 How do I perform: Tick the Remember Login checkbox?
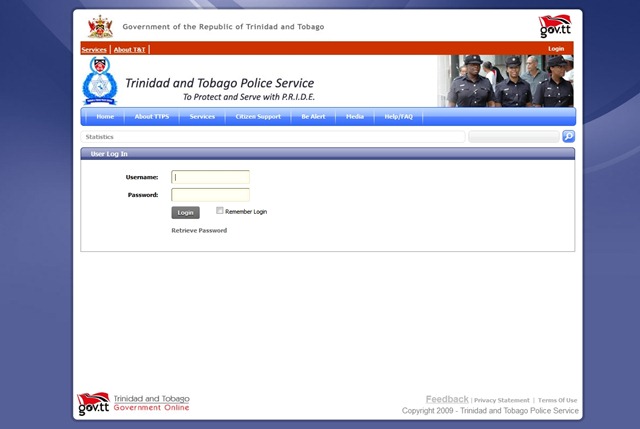[220, 211]
